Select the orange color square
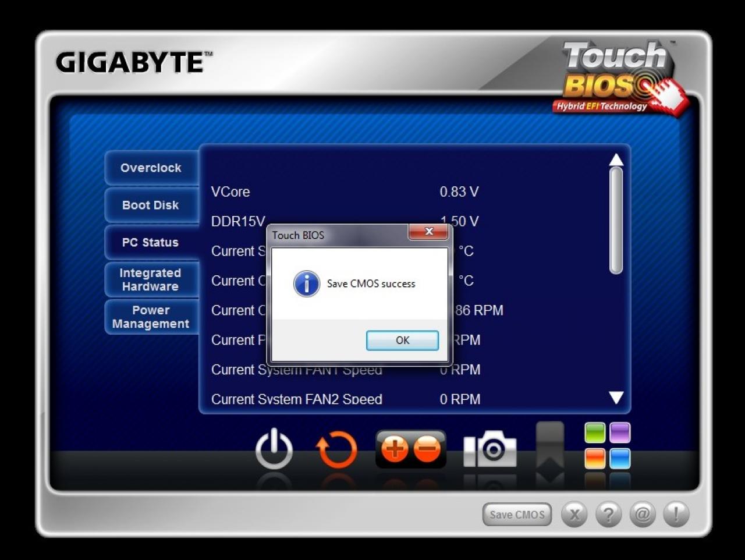This screenshot has height=560, width=745. coord(595,458)
